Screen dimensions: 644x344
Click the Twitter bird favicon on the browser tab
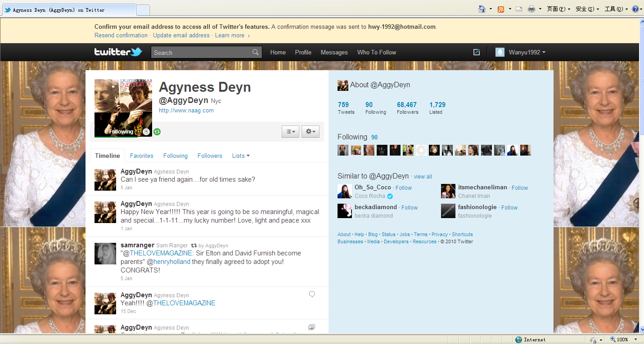tap(8, 10)
